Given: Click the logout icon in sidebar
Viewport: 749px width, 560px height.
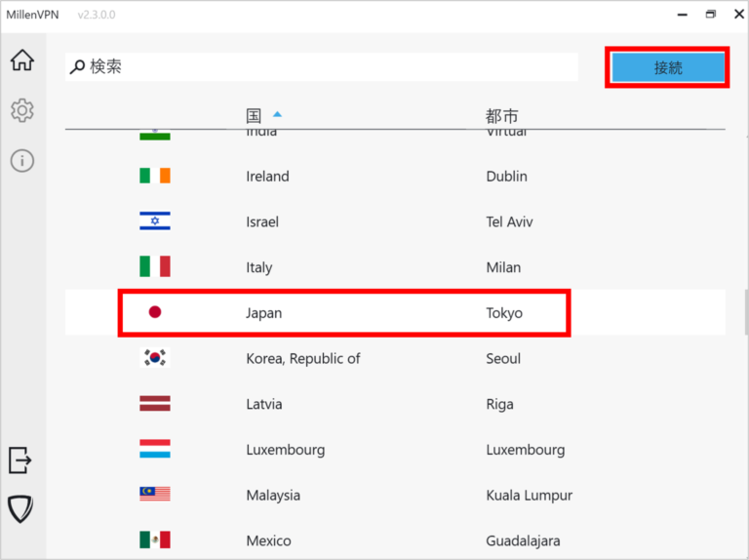Looking at the screenshot, I should pyautogui.click(x=20, y=460).
